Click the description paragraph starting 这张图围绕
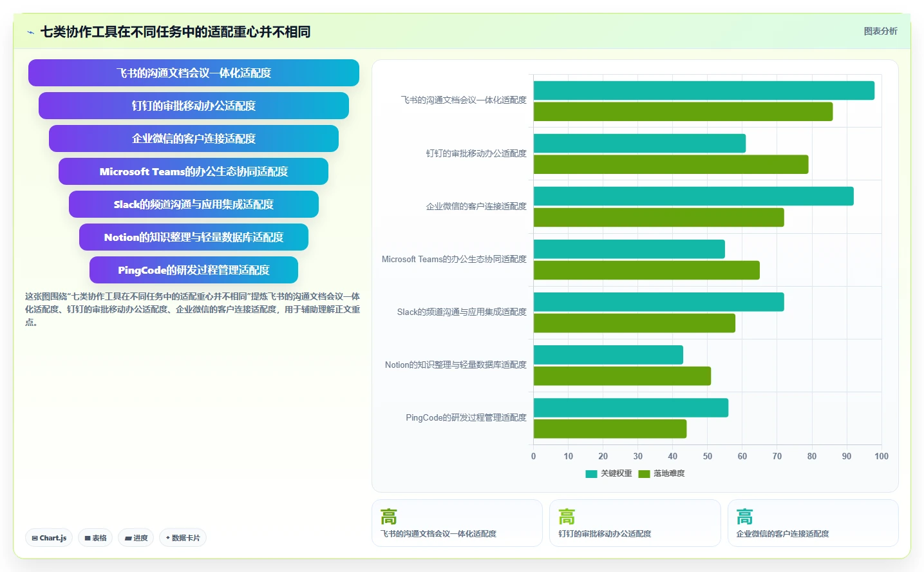924x572 pixels. [193, 309]
